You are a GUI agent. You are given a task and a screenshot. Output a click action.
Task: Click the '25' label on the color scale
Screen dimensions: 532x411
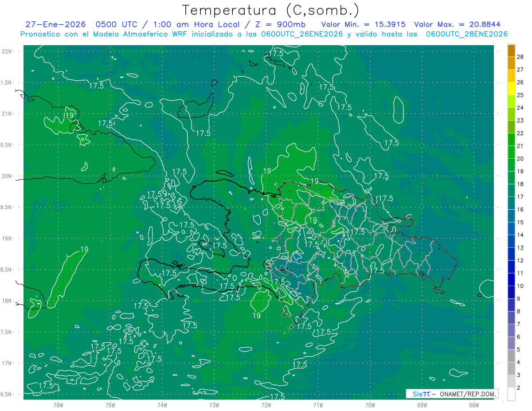[x=520, y=95]
